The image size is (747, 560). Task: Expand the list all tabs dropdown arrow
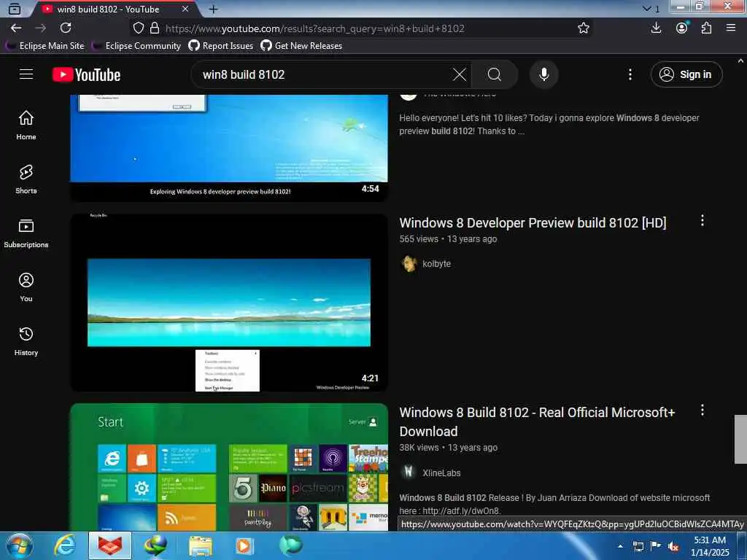point(646,9)
